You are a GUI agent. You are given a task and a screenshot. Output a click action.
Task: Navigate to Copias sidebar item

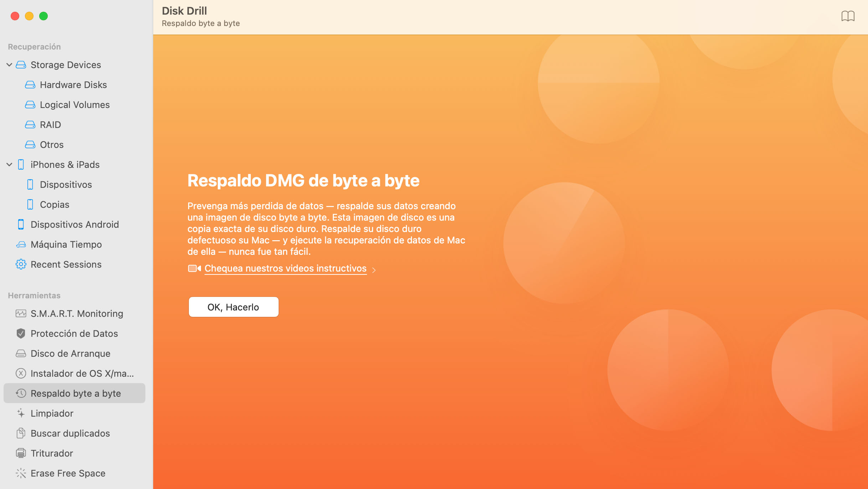(55, 204)
